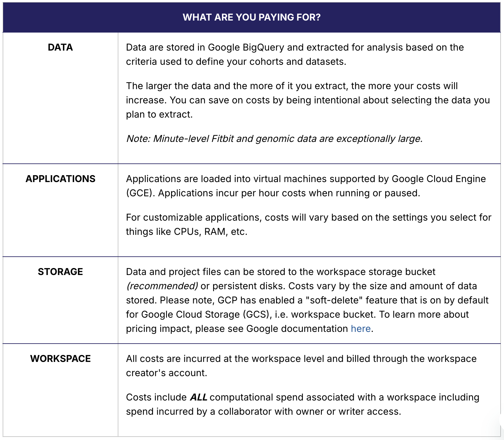Click the "What are you paying for?" header
This screenshot has width=504, height=440.
[252, 17]
